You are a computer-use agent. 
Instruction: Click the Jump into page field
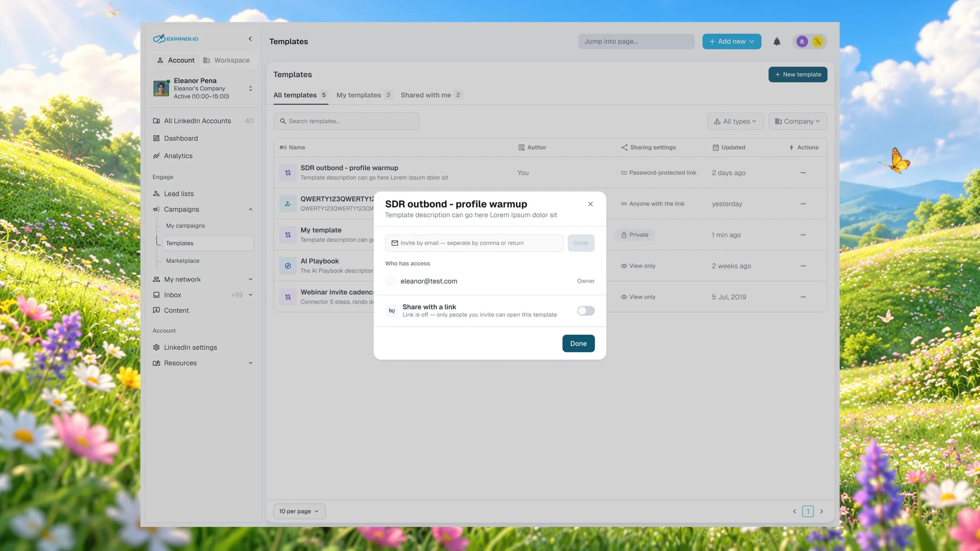click(x=636, y=42)
